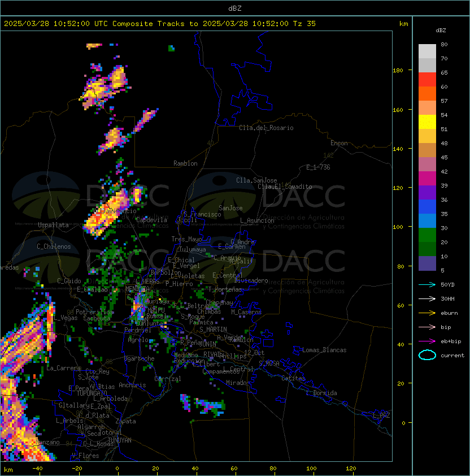
Task: Click the 'Chapanay' map label
Action: (219, 302)
